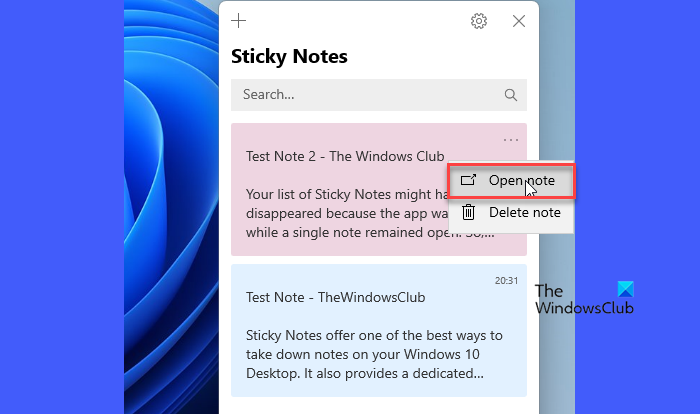Open the three-dot menu on Test Note 2
The width and height of the screenshot is (700, 414).
510,140
